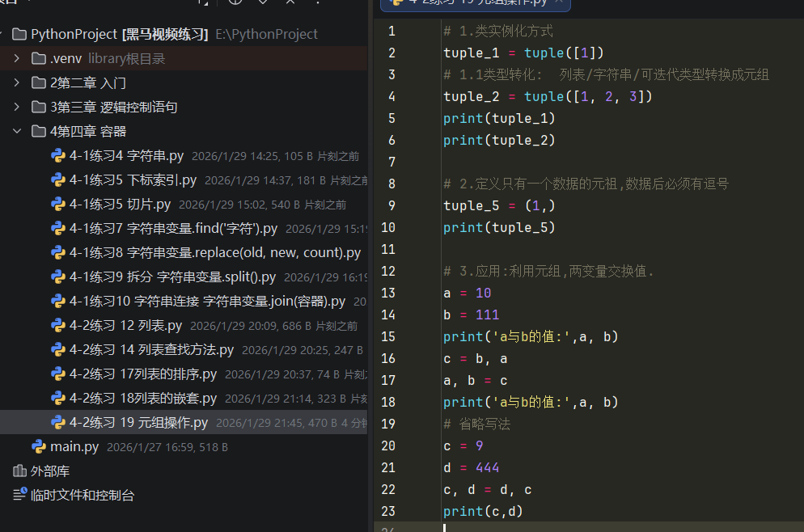
Task: Click line number 23 in the gutter
Action: [388, 511]
